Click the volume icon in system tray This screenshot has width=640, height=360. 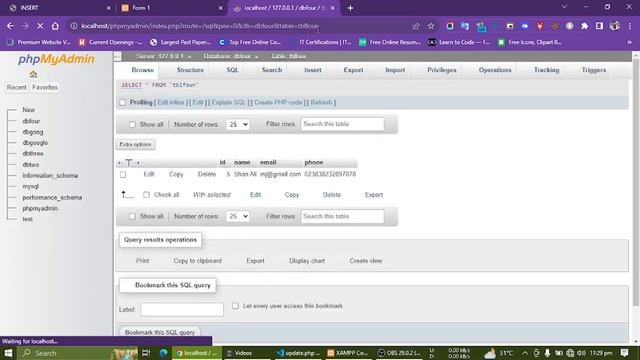(581, 353)
